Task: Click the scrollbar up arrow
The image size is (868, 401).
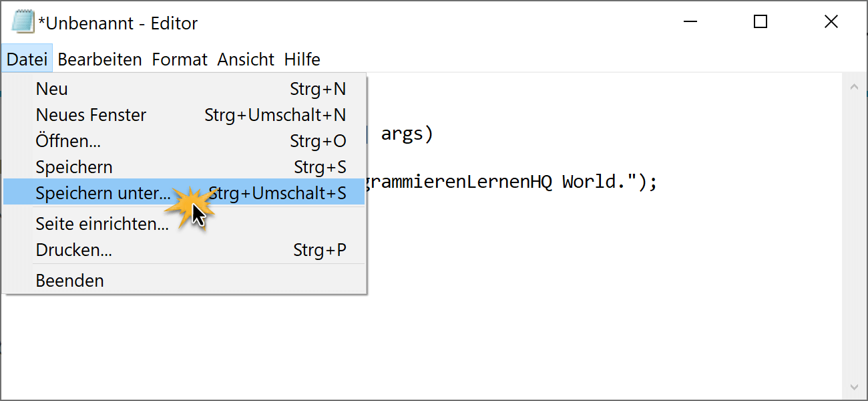Action: pos(853,87)
